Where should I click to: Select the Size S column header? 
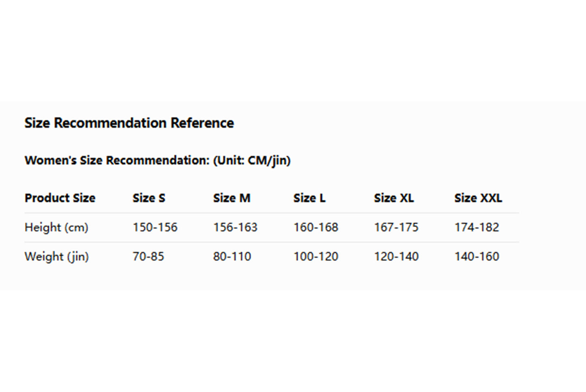click(x=149, y=198)
